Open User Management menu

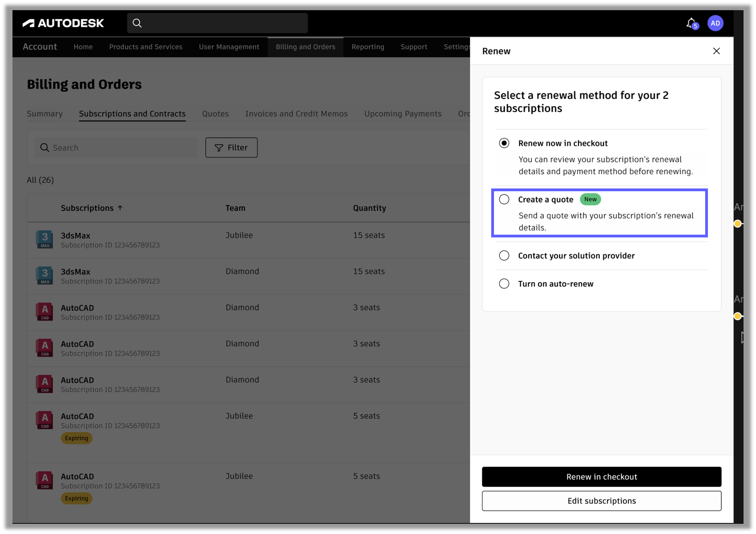(x=229, y=47)
